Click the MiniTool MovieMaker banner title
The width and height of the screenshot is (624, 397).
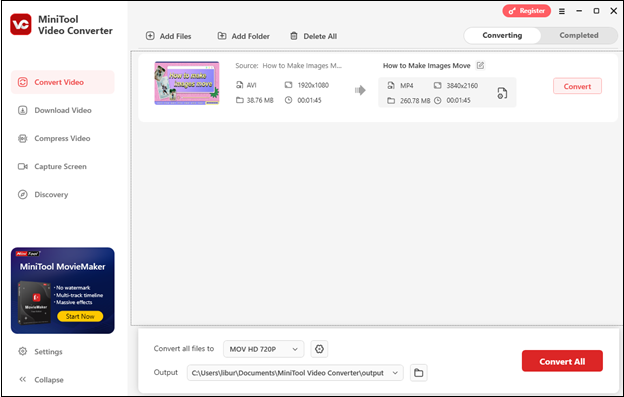[x=62, y=267]
